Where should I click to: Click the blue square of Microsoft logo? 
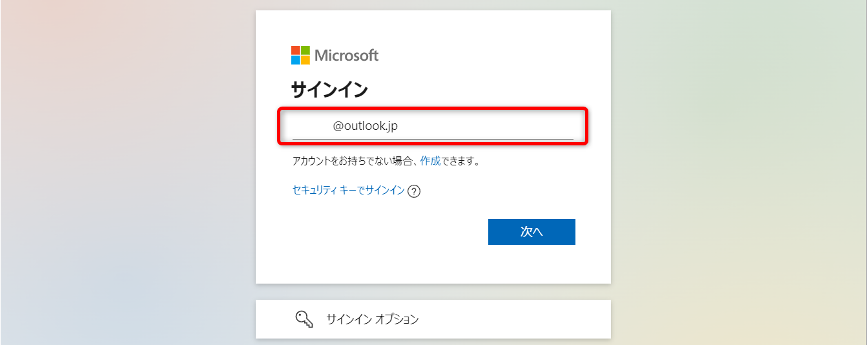coord(296,60)
